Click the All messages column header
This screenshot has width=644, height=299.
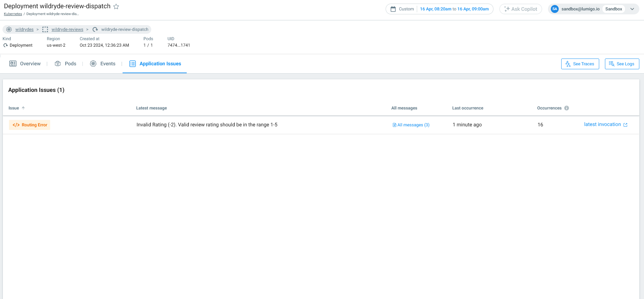[x=404, y=108]
